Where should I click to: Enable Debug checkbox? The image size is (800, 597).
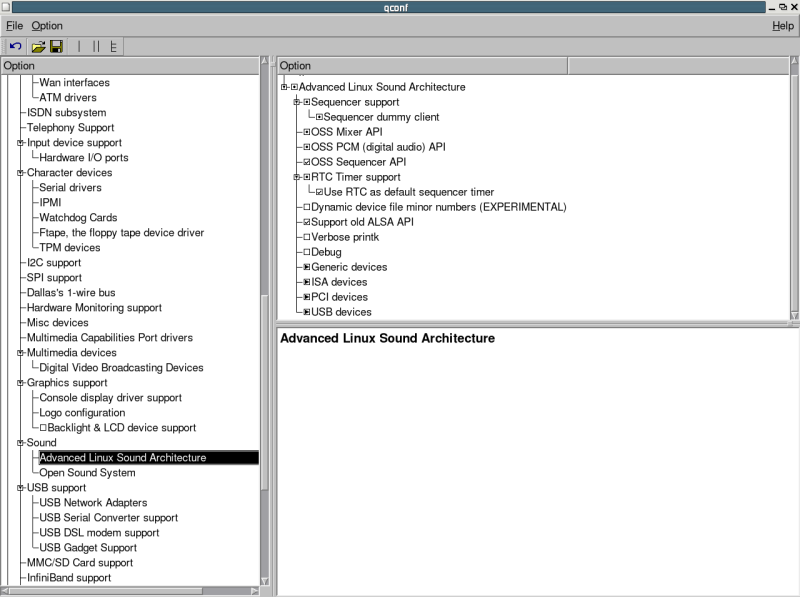pos(307,252)
